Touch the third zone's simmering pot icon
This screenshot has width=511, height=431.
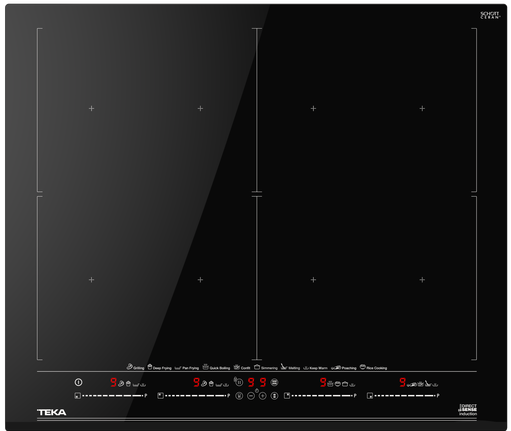345,384
